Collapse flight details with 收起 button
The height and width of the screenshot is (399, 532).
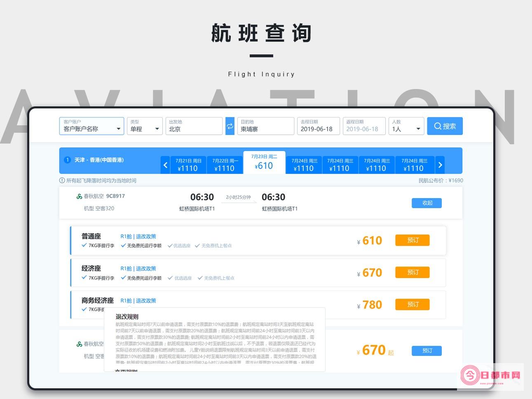[427, 203]
